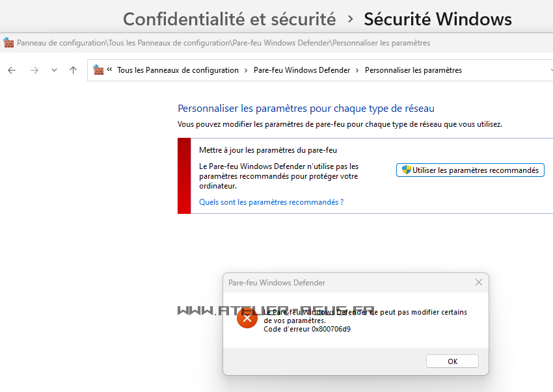The image size is (553, 392).
Task: Close the Pare-feu Windows Defender dialog
Action: point(479,282)
